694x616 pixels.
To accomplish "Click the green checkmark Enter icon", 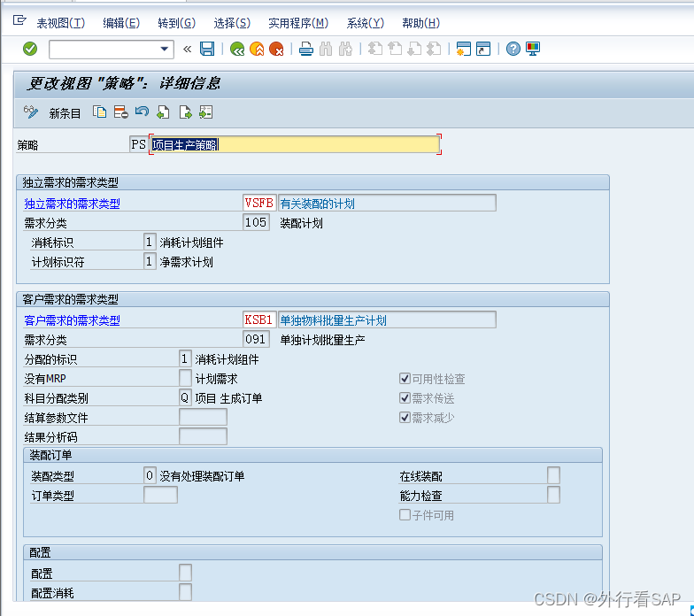I will 30,49.
